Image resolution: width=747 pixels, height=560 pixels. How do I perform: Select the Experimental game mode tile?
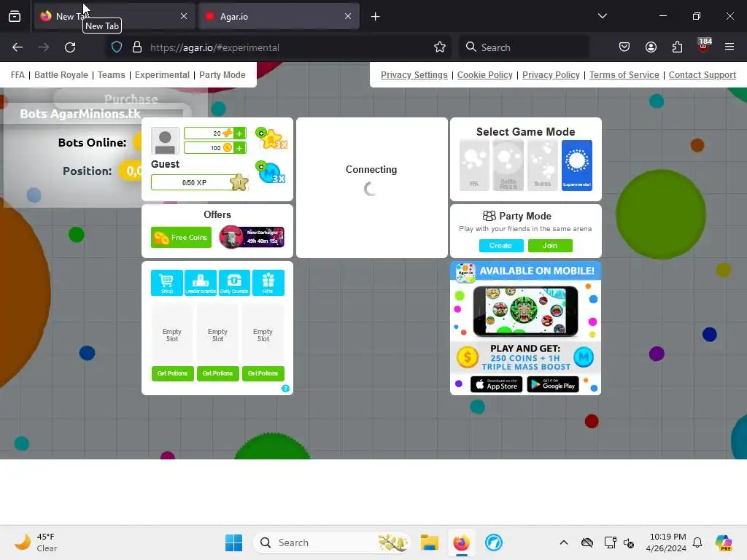pyautogui.click(x=577, y=166)
